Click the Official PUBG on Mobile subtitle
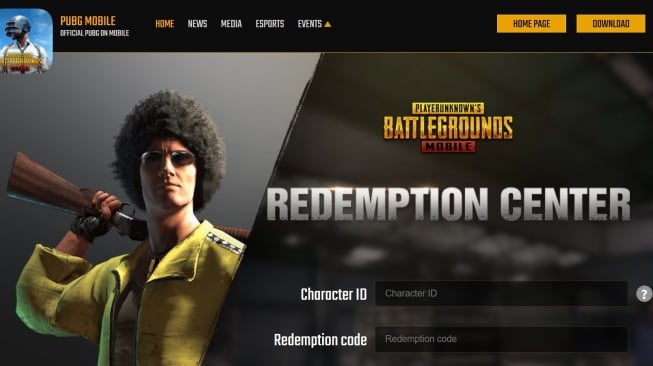 (x=95, y=33)
